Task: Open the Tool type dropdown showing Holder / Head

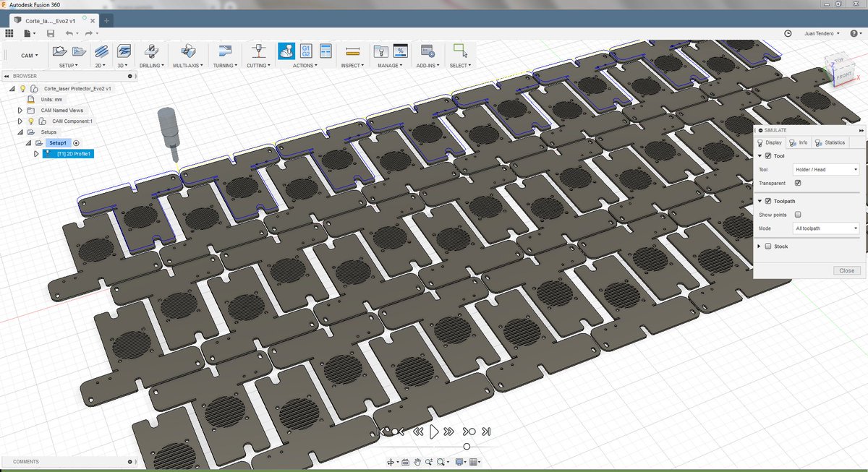Action: (x=826, y=169)
